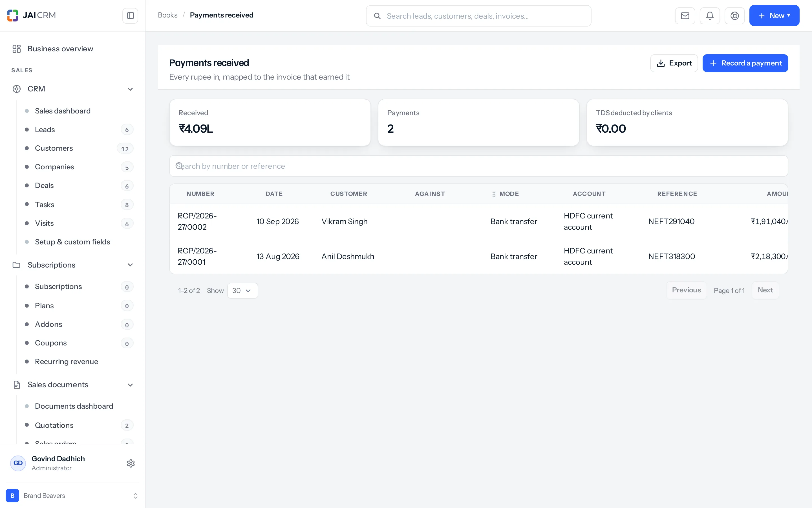The image size is (812, 508).
Task: Toggle the sidebar collapse icon
Action: pyautogui.click(x=130, y=16)
